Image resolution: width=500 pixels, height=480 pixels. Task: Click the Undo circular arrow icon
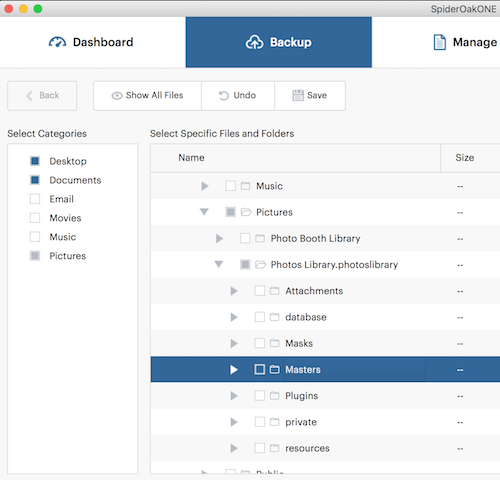point(224,95)
